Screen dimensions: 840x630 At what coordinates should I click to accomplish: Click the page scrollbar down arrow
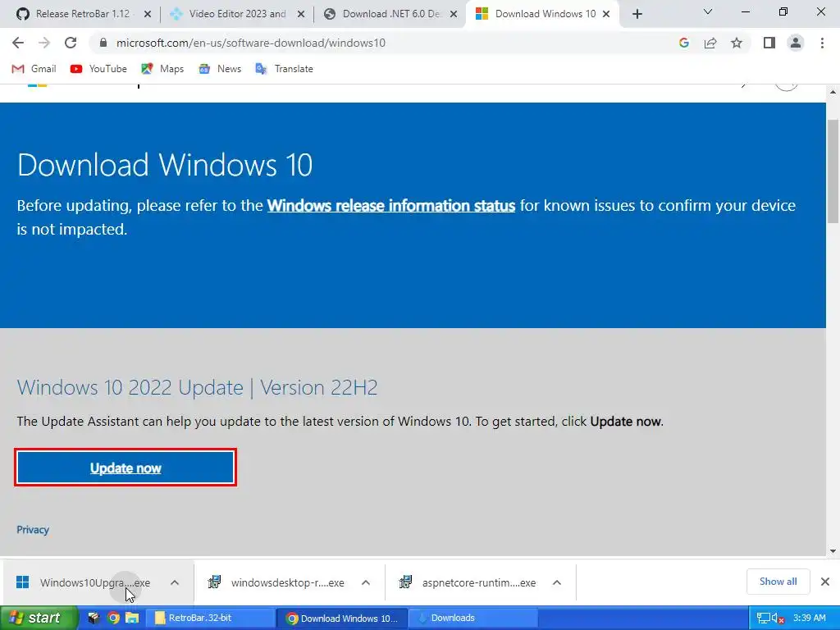pos(833,550)
